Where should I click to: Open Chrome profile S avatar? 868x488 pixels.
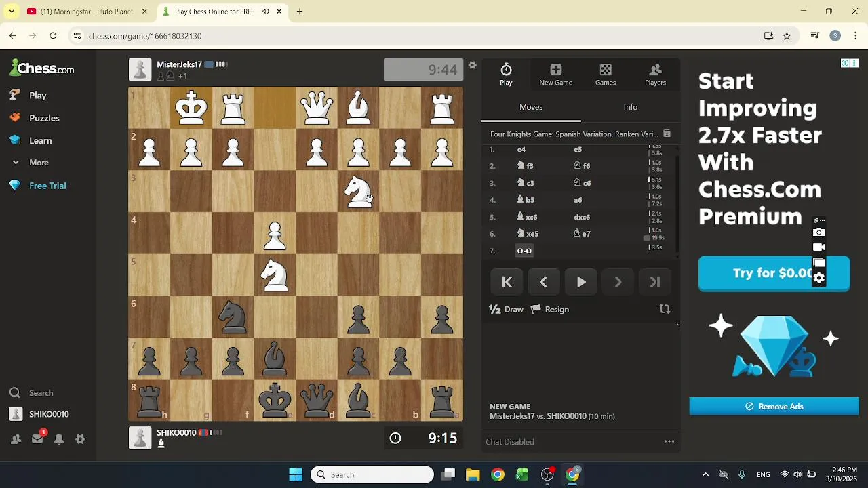pyautogui.click(x=835, y=35)
